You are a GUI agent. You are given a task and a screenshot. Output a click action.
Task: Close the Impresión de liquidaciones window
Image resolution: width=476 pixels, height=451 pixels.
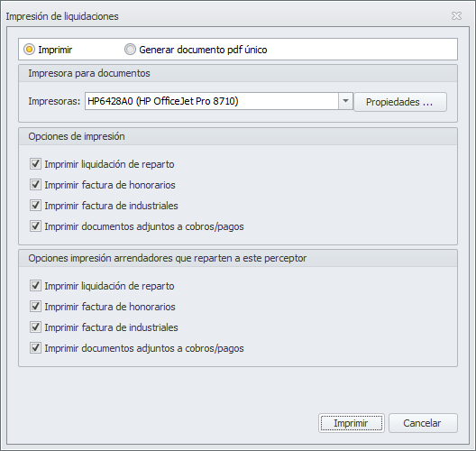(456, 16)
